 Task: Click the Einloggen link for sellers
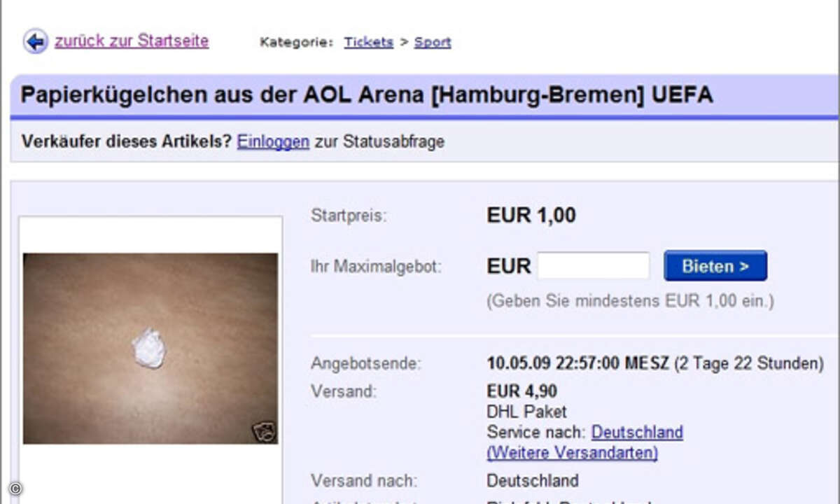pyautogui.click(x=273, y=142)
